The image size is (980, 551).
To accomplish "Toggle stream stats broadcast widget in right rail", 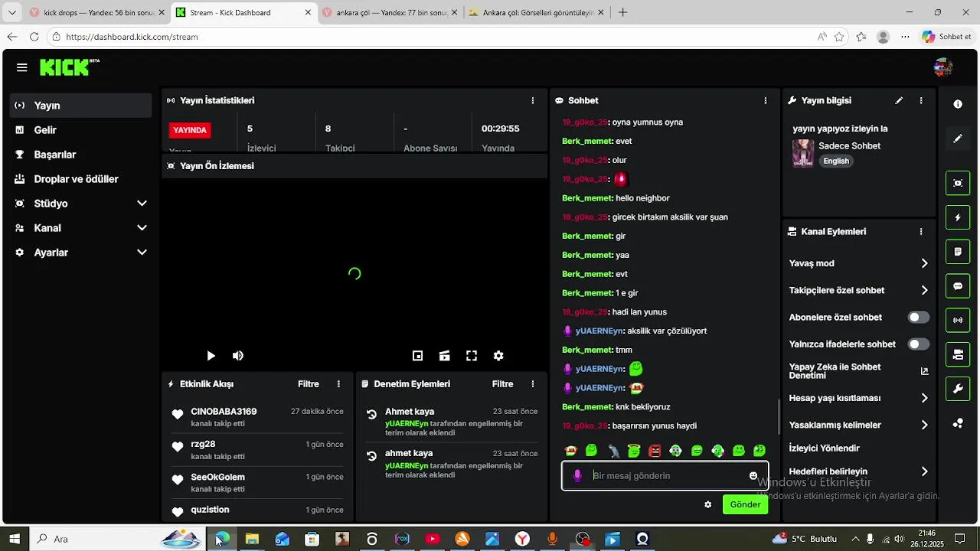I will click(x=958, y=320).
